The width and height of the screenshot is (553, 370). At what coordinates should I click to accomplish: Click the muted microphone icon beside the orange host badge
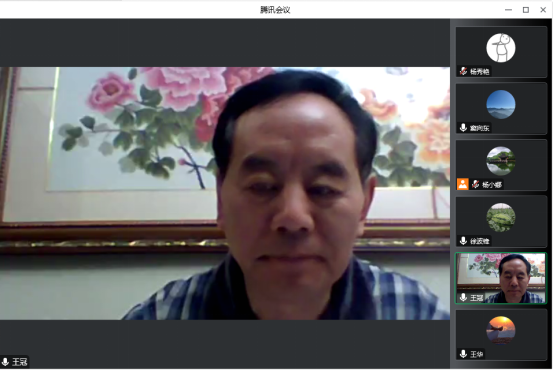point(475,184)
